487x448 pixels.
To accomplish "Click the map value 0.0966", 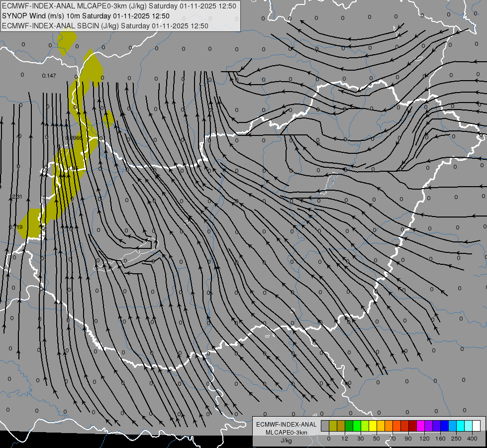I will (x=74, y=138).
